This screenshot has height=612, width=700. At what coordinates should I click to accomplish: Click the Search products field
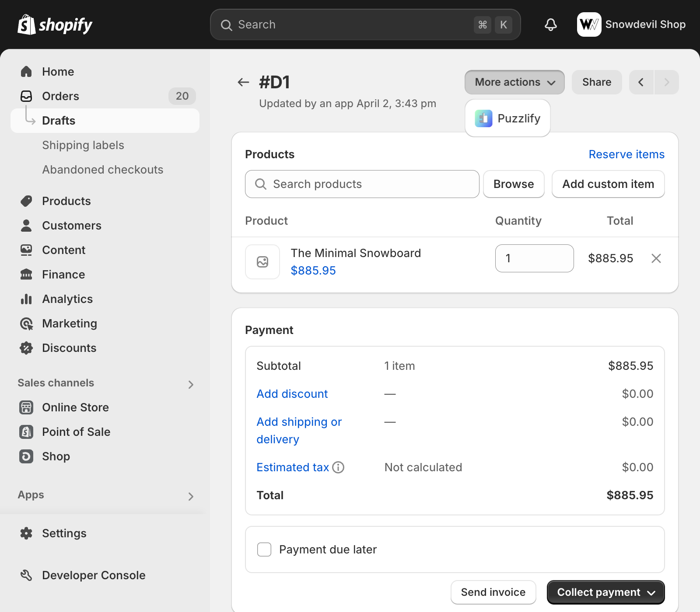click(x=362, y=184)
